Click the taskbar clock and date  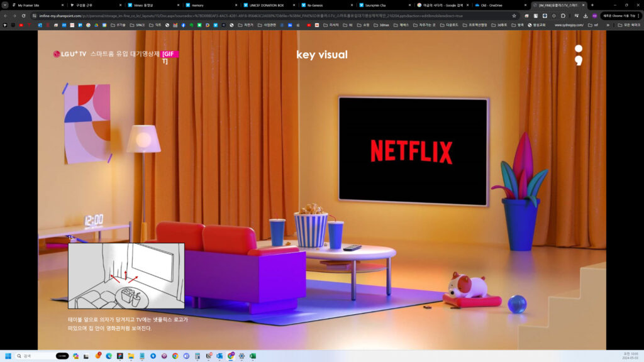pyautogui.click(x=631, y=356)
